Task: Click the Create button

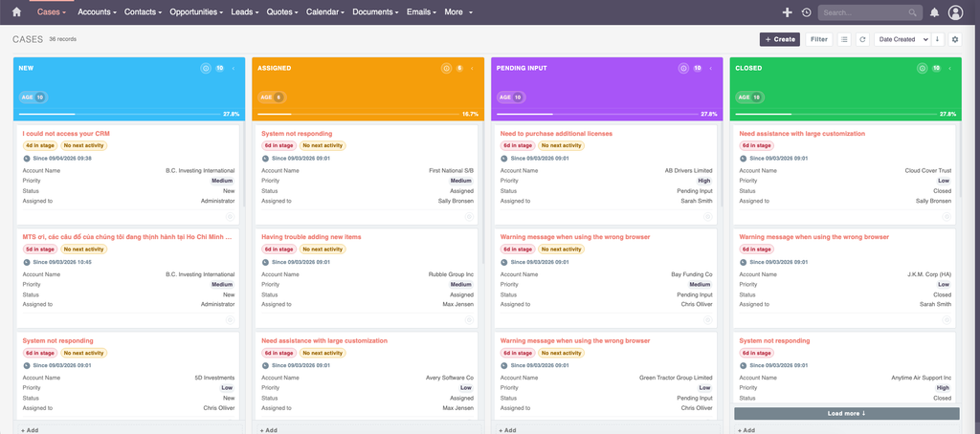Action: 779,39
